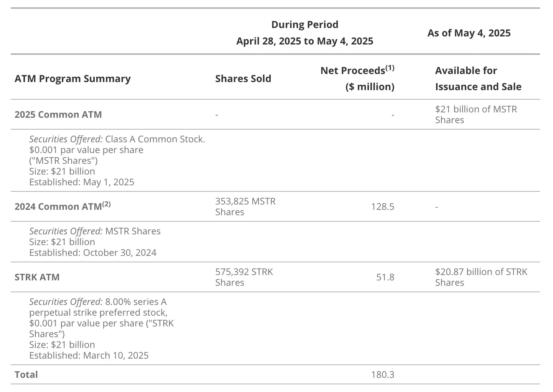Click the 'ATM Program Summary' column header

pos(72,79)
